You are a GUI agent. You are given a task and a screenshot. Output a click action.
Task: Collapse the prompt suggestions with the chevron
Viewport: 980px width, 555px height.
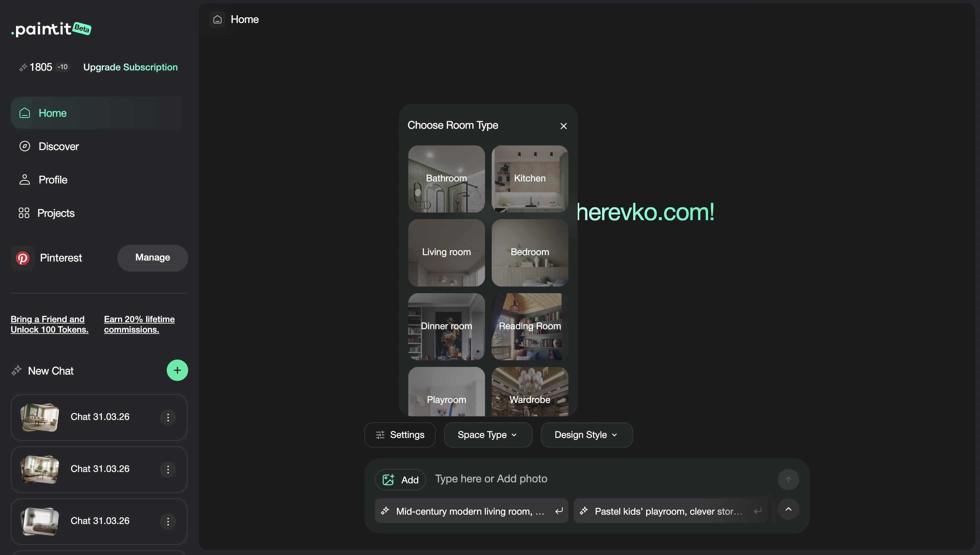(789, 509)
